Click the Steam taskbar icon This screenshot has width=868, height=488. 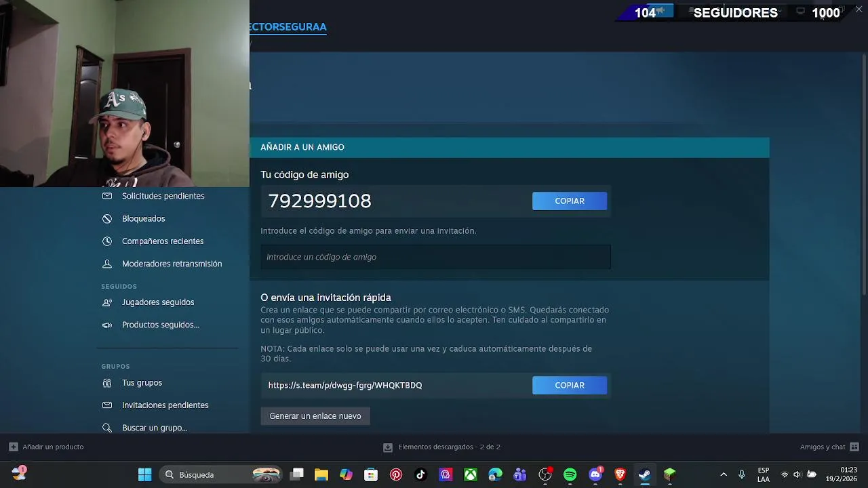point(645,475)
